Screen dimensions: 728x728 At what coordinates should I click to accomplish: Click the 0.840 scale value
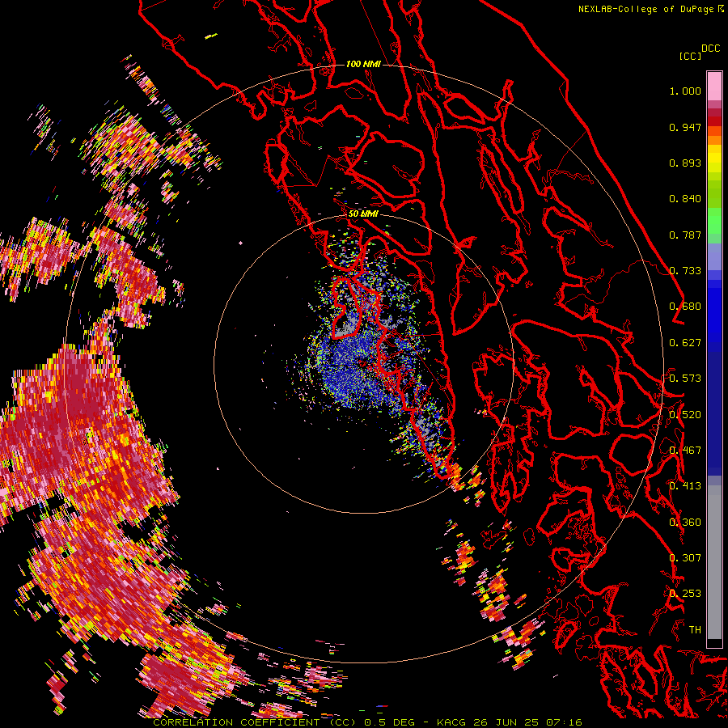point(685,199)
